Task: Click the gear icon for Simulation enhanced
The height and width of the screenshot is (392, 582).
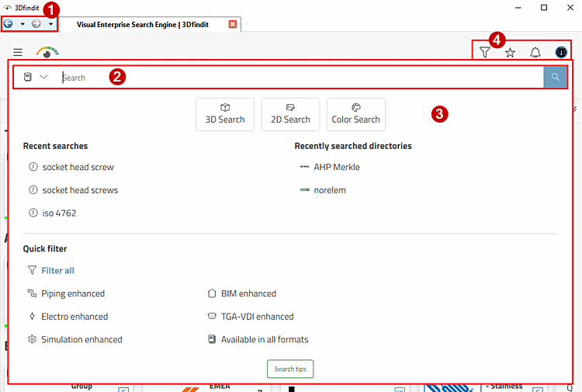Action: [x=33, y=339]
